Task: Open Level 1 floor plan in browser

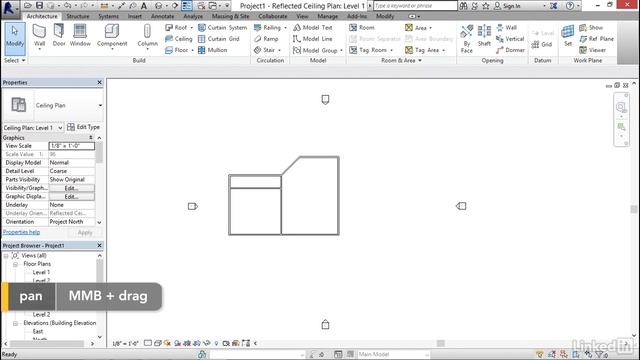Action: click(41, 272)
